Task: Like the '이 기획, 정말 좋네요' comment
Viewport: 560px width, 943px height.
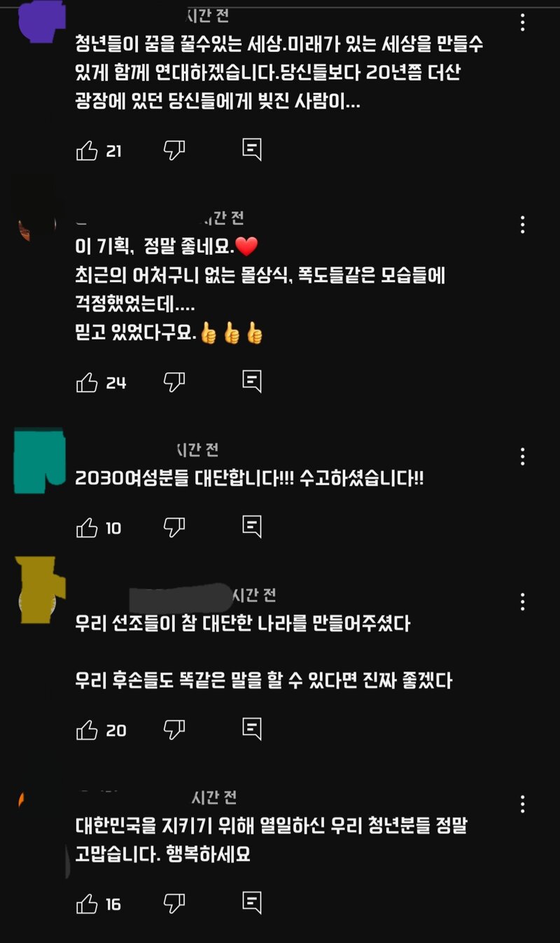Action: click(x=87, y=382)
